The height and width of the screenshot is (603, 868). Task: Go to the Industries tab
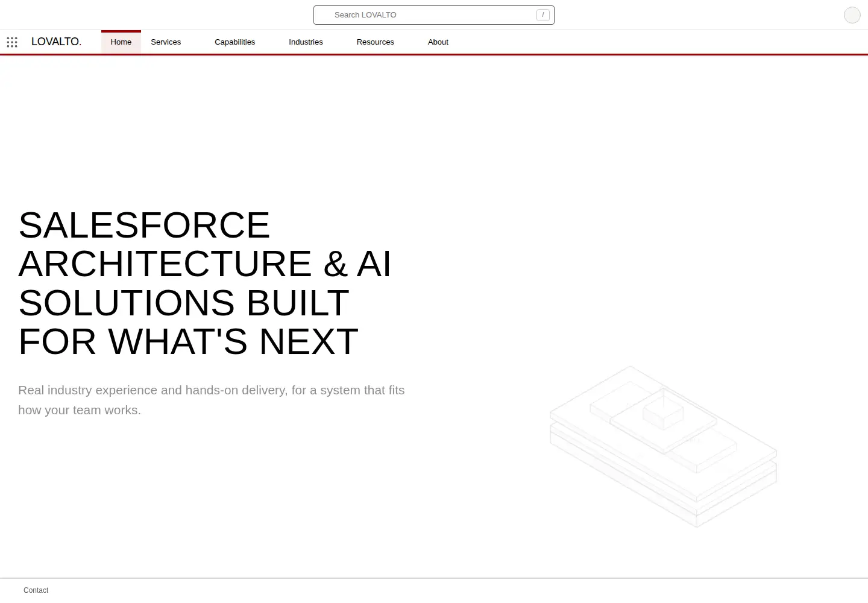306,42
